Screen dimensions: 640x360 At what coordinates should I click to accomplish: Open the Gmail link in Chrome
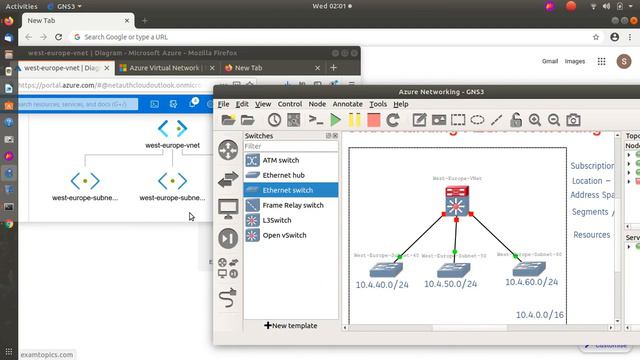pyautogui.click(x=550, y=61)
